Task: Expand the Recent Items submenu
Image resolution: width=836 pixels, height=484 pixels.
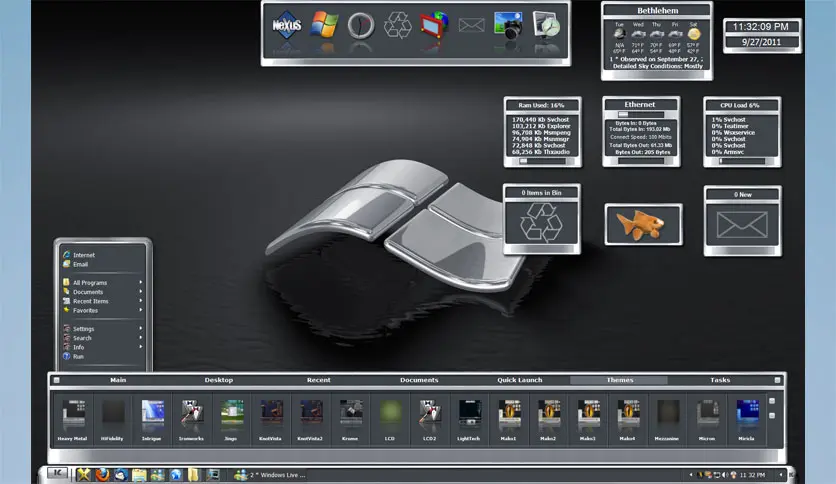Action: click(x=102, y=301)
